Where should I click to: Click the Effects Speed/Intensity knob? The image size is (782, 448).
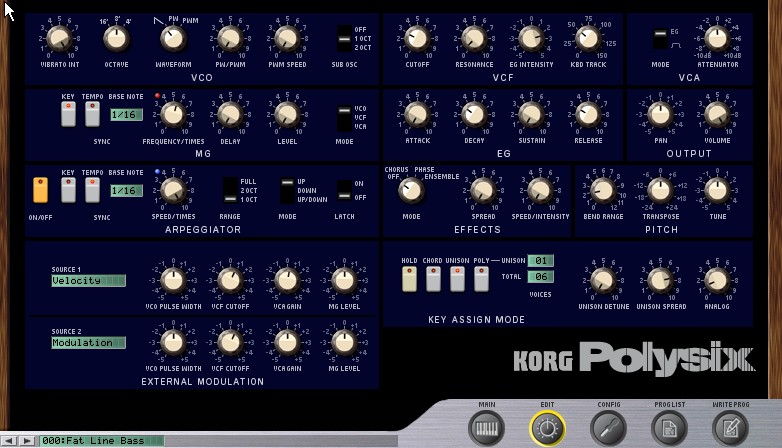(x=540, y=191)
